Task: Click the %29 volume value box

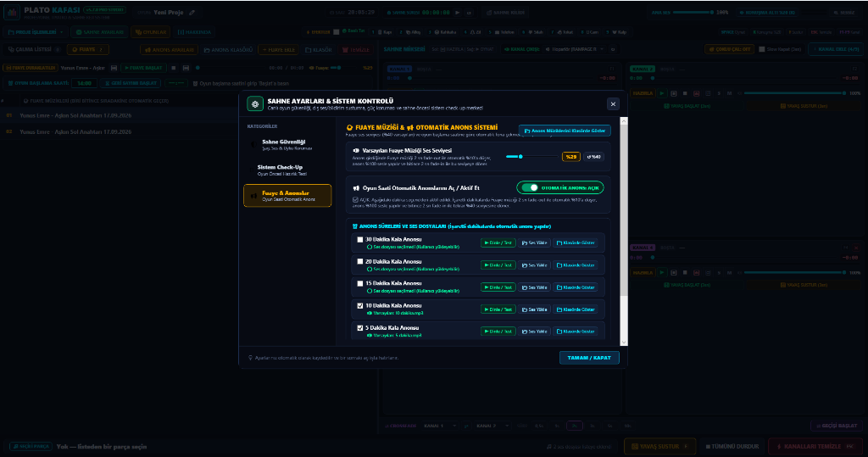Action: click(x=570, y=157)
